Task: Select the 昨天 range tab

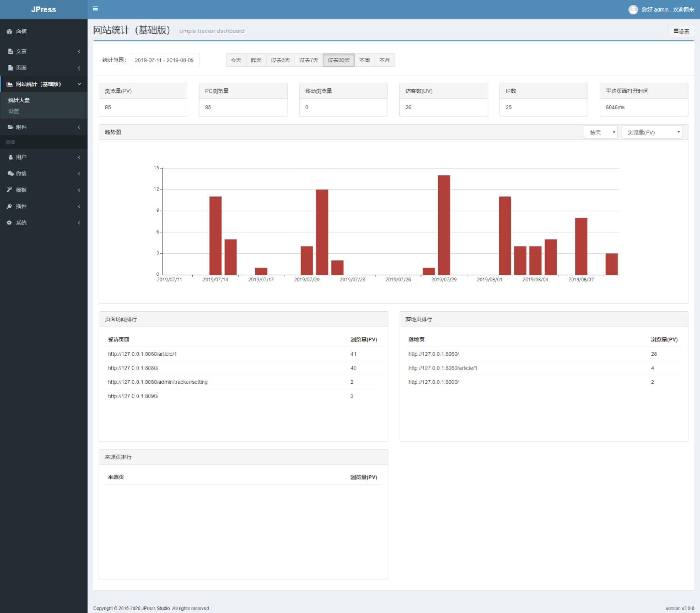Action: [x=256, y=60]
